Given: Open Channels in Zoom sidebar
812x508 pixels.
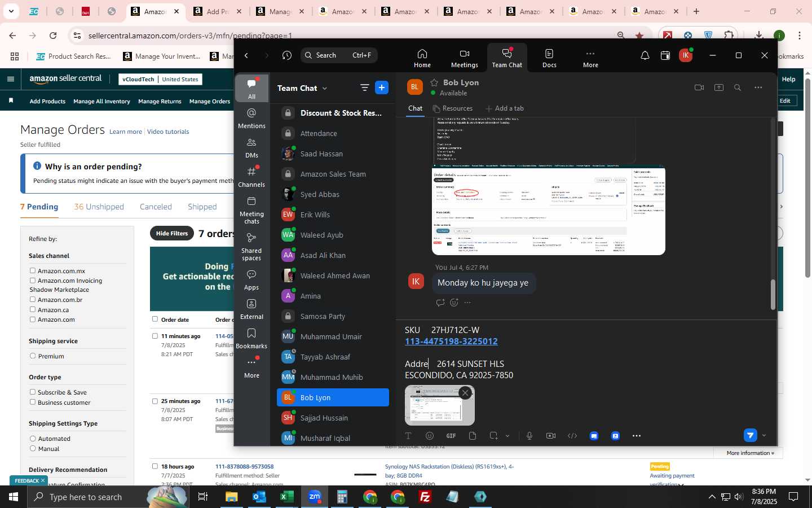Looking at the screenshot, I should [x=251, y=177].
